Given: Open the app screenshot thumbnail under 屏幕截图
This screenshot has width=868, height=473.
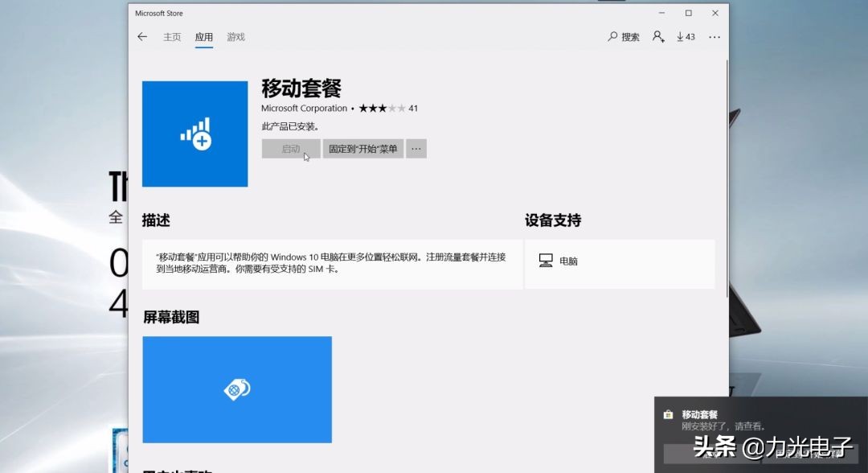Looking at the screenshot, I should coord(236,389).
